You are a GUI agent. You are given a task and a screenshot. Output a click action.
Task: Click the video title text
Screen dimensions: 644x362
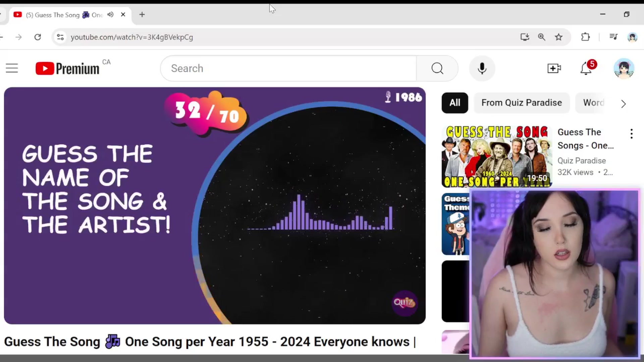point(210,342)
